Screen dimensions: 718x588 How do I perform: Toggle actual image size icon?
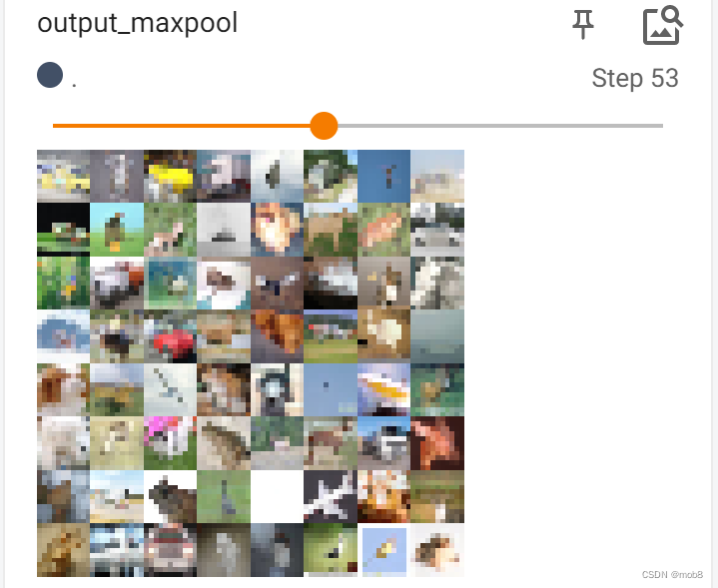[x=663, y=25]
